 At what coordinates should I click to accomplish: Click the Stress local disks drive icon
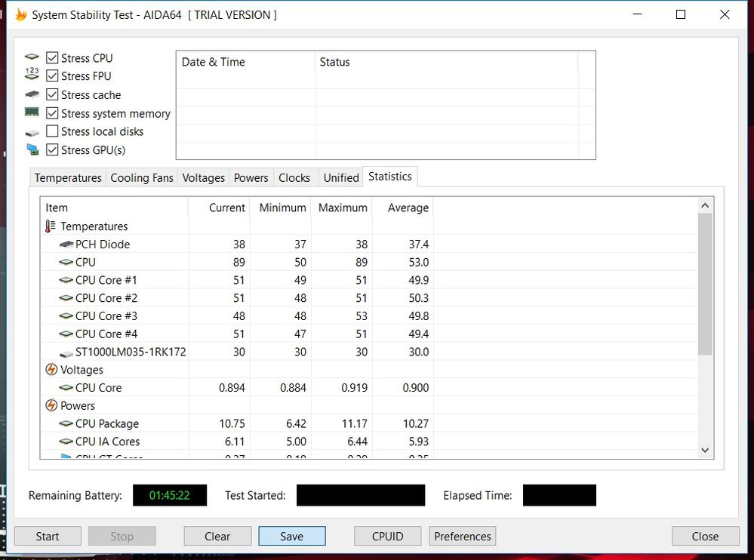click(x=32, y=132)
